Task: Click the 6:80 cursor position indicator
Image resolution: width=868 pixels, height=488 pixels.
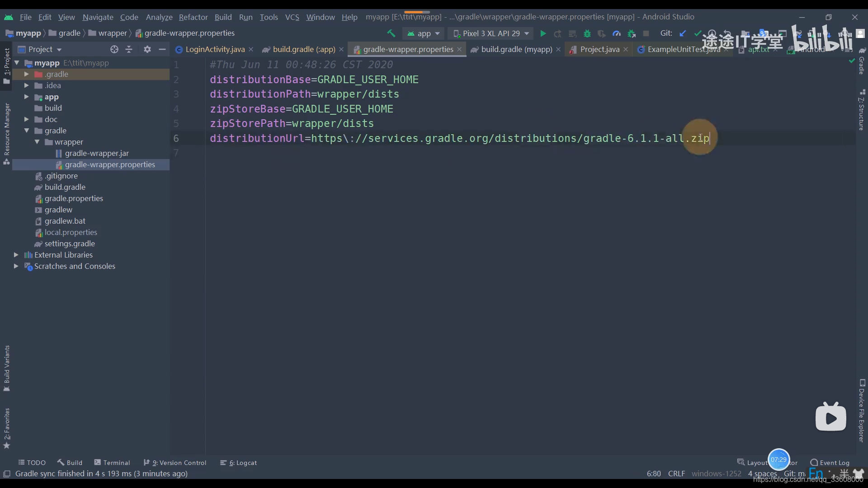Action: point(654,474)
